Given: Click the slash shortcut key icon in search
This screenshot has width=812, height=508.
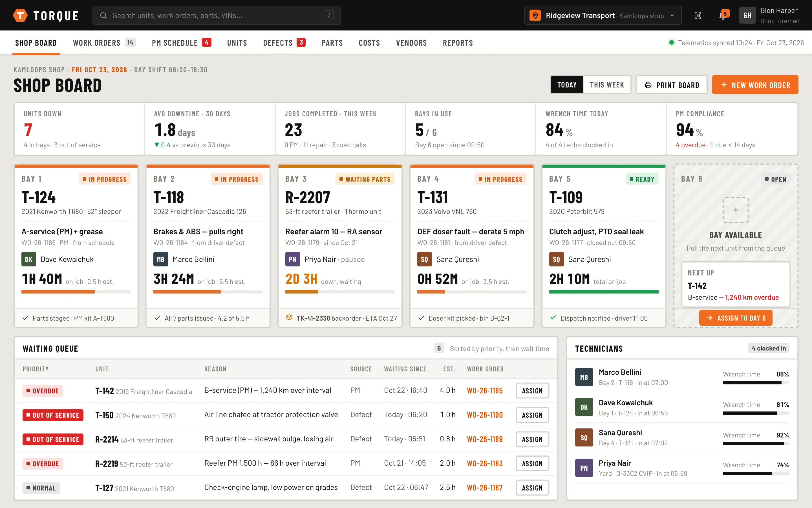Looking at the screenshot, I should pyautogui.click(x=329, y=16).
